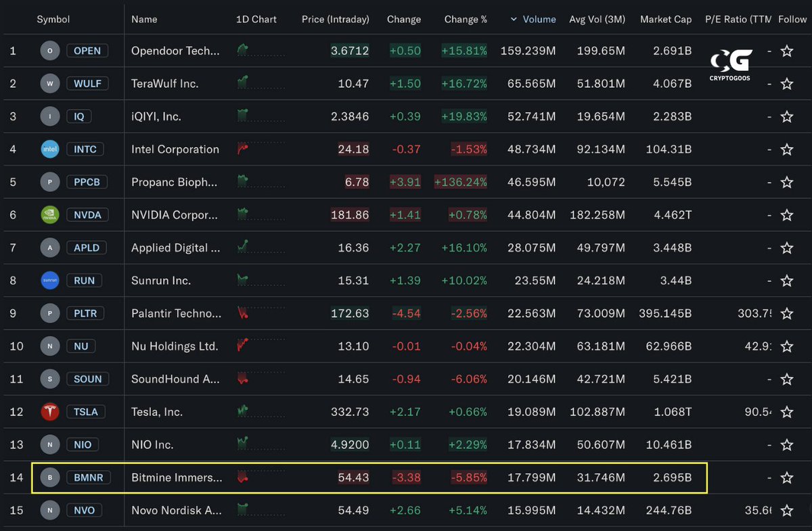This screenshot has width=812, height=531.
Task: Open the RUN ticker symbol
Action: [85, 281]
